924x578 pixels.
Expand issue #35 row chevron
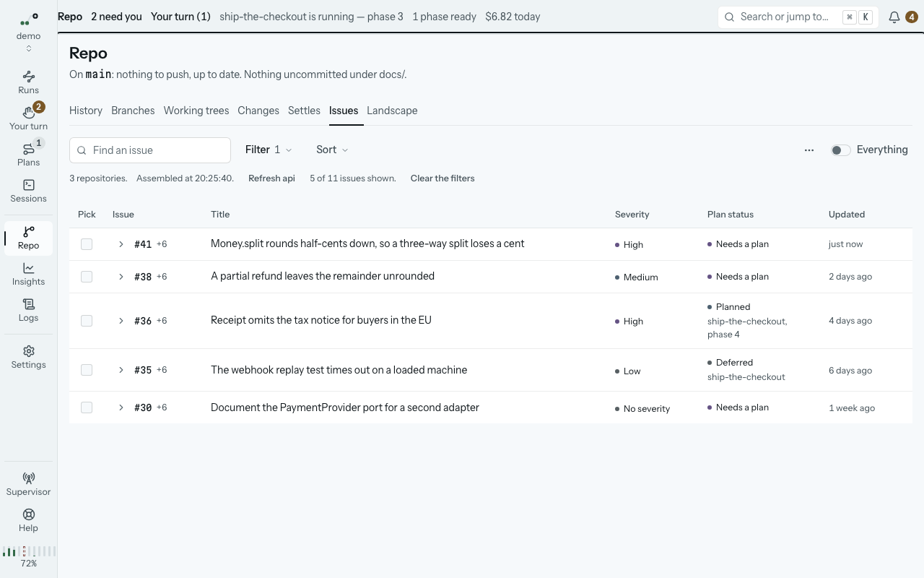[121, 370]
